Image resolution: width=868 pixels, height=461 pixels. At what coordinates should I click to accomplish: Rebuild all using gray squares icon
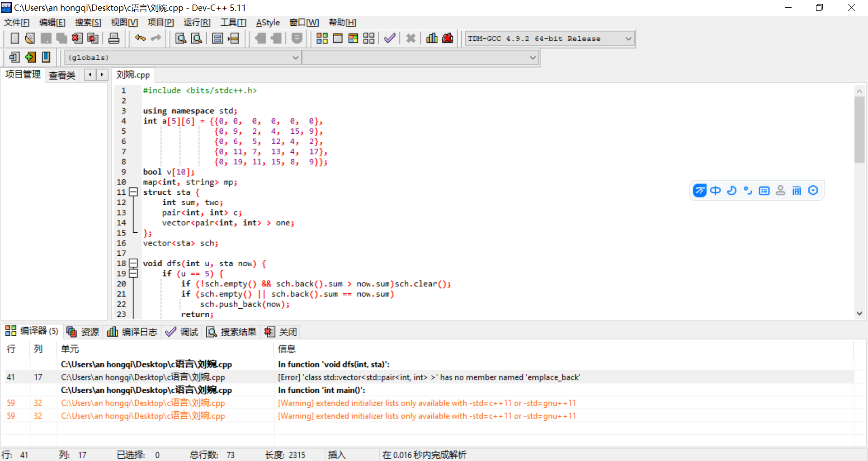369,38
